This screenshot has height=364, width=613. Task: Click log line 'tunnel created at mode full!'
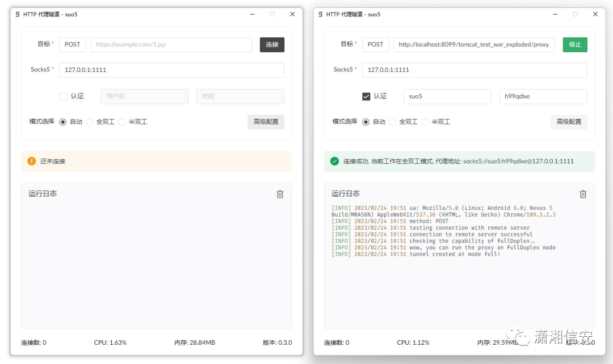click(x=416, y=254)
